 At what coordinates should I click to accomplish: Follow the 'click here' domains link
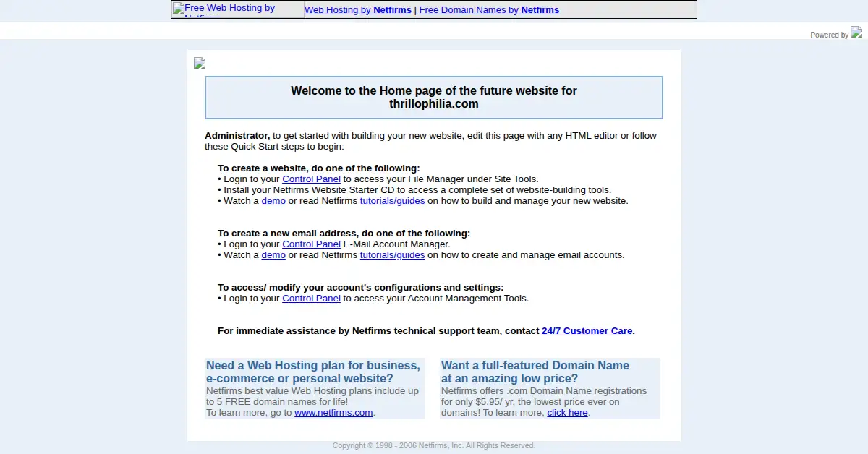tap(567, 413)
